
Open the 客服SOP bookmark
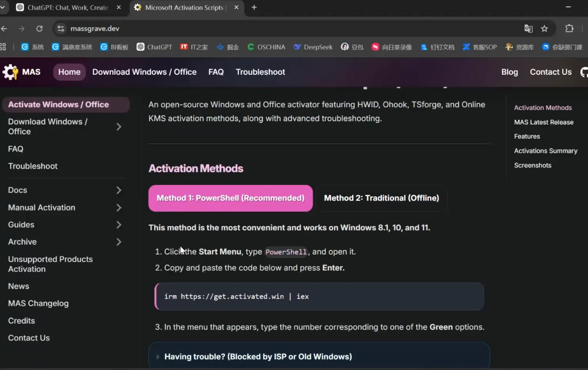(480, 47)
